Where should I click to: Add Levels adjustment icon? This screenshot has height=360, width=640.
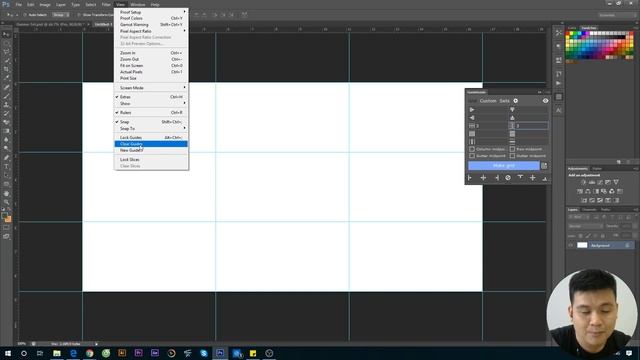(592, 182)
